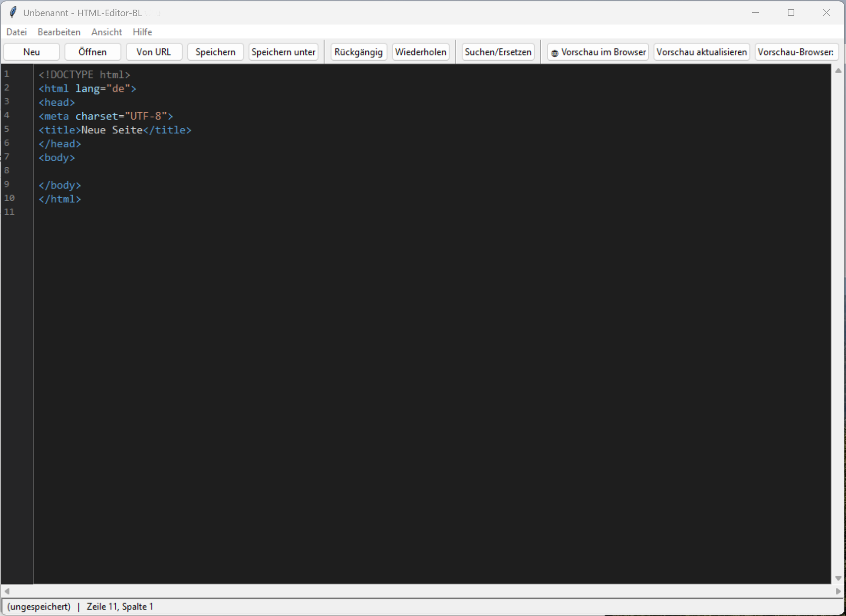Maximize the editor window

pyautogui.click(x=791, y=13)
